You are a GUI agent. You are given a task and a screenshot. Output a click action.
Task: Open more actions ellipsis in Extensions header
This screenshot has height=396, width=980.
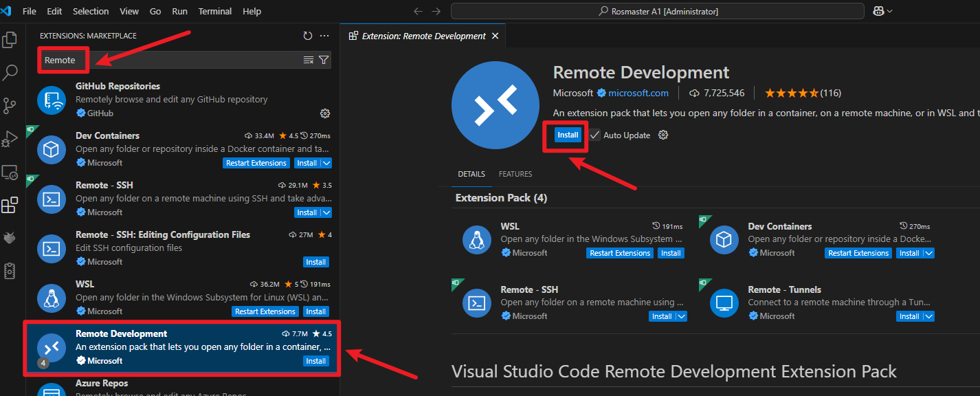click(324, 36)
